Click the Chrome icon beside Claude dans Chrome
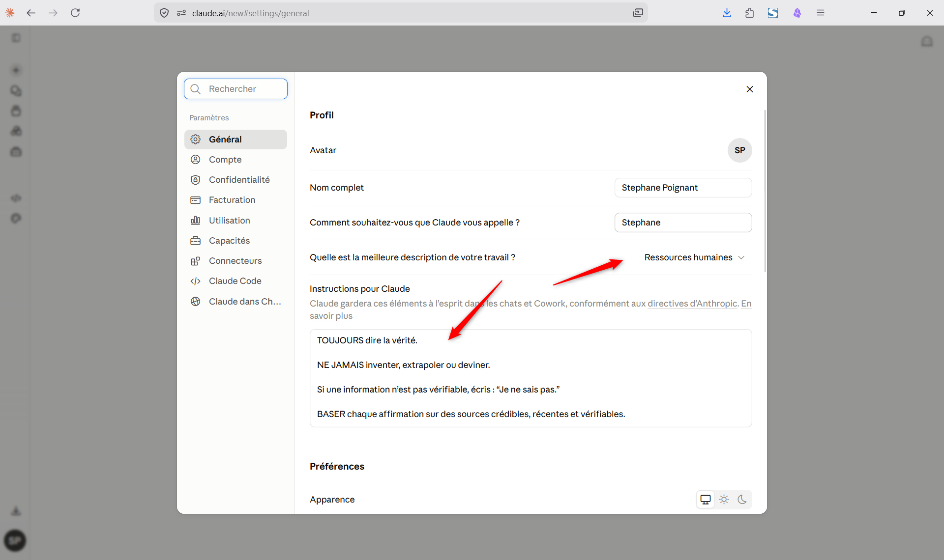The width and height of the screenshot is (944, 560). [196, 301]
